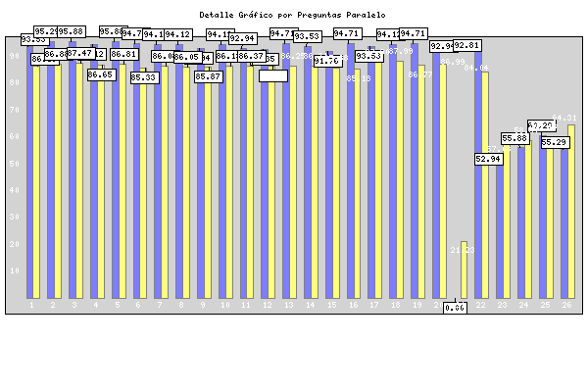Click x-axis label 19
The image size is (588, 392).
pos(417,305)
